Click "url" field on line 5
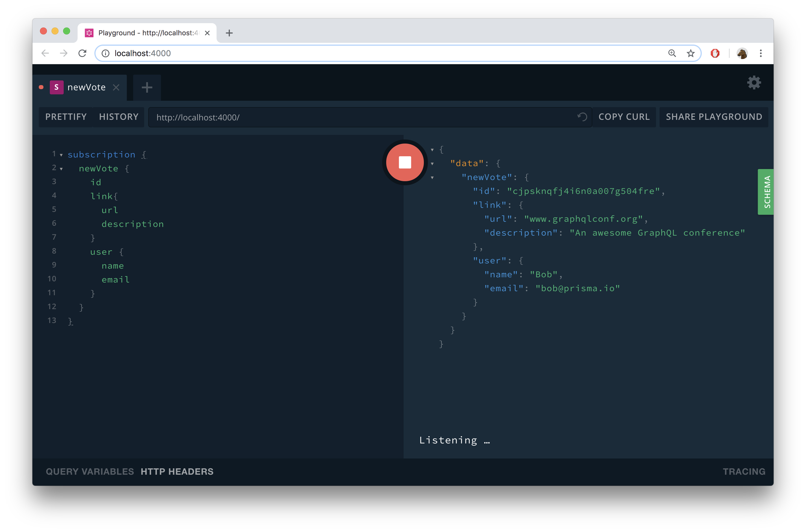 point(110,210)
